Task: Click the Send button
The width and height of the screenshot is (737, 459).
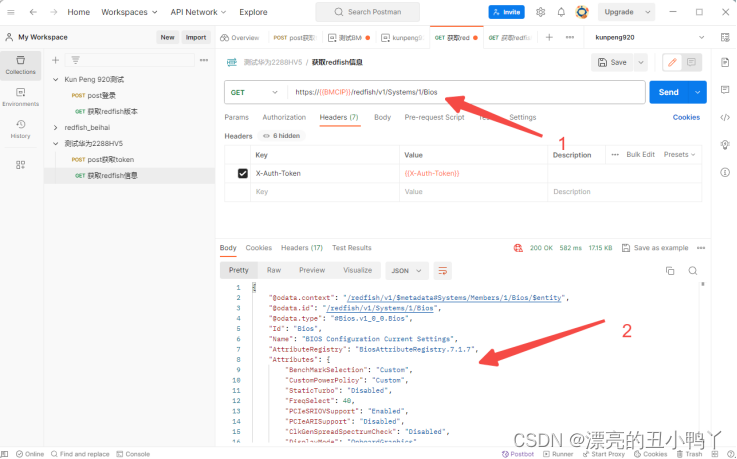Action: pyautogui.click(x=668, y=92)
